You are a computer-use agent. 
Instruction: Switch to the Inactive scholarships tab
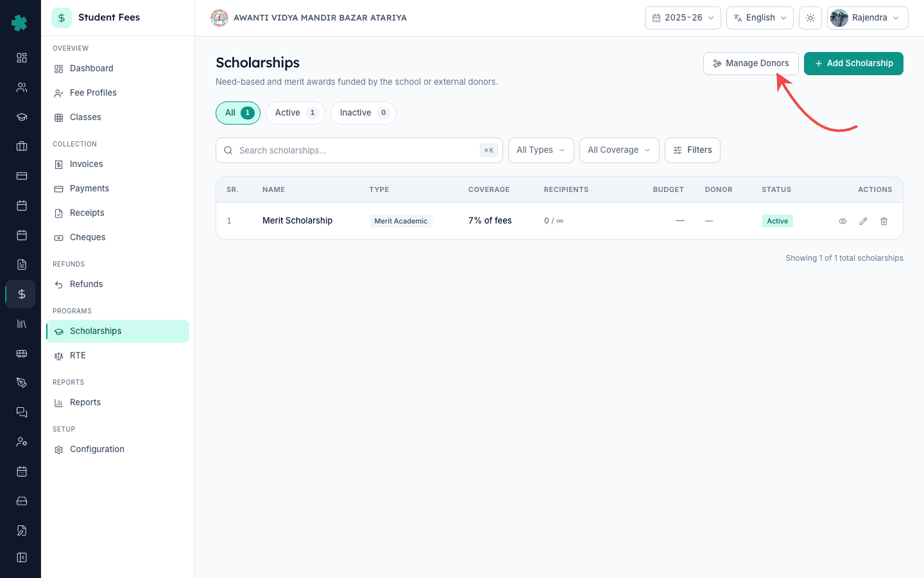(x=363, y=113)
